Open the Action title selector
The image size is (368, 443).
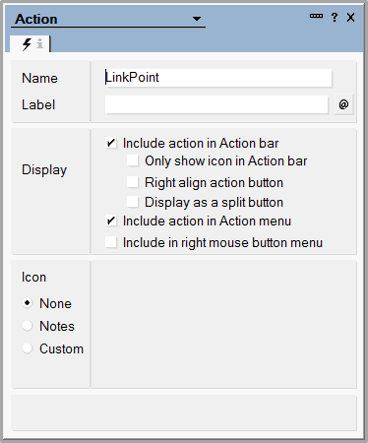[108, 19]
